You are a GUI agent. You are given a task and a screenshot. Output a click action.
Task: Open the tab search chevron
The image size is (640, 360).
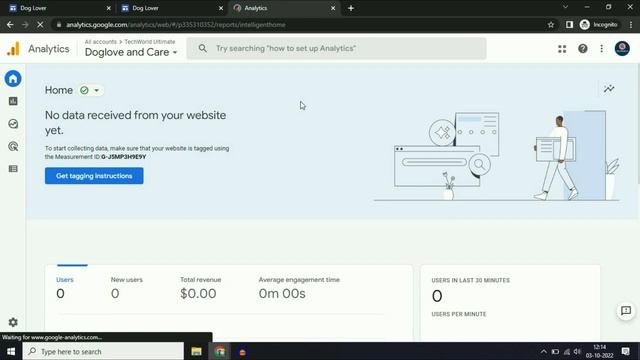(565, 7)
